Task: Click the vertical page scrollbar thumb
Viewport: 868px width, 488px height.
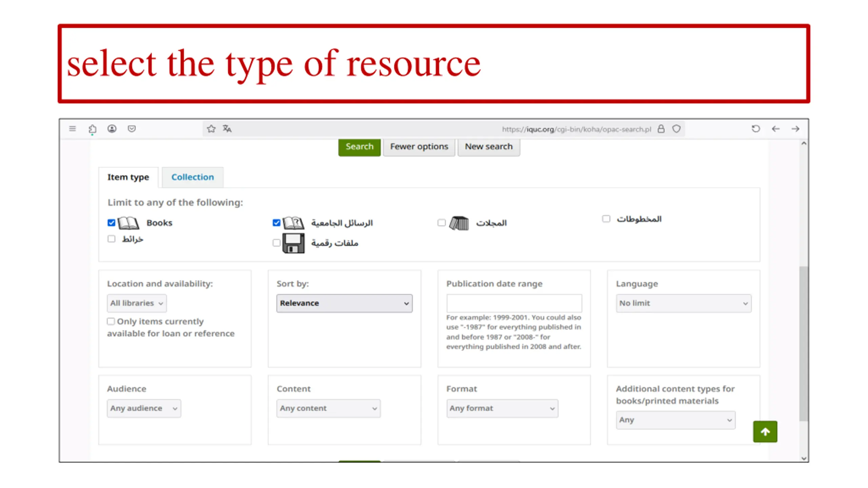Action: (x=803, y=344)
